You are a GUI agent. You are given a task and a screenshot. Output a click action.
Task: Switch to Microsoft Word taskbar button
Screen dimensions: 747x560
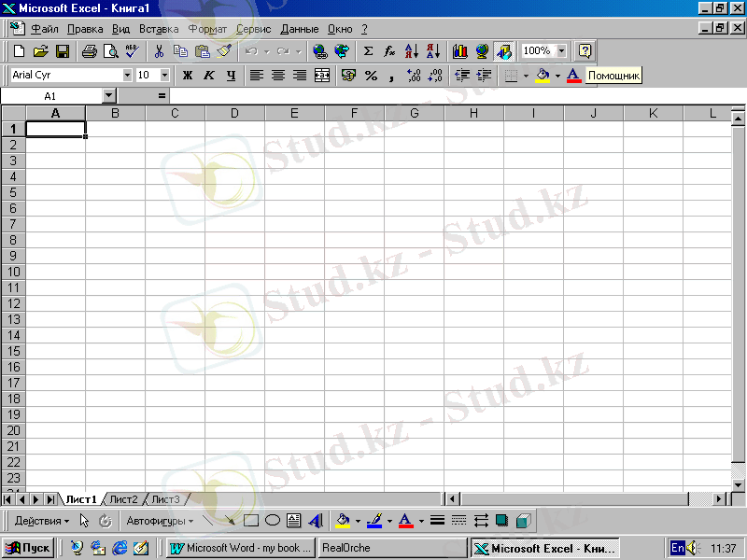click(241, 548)
